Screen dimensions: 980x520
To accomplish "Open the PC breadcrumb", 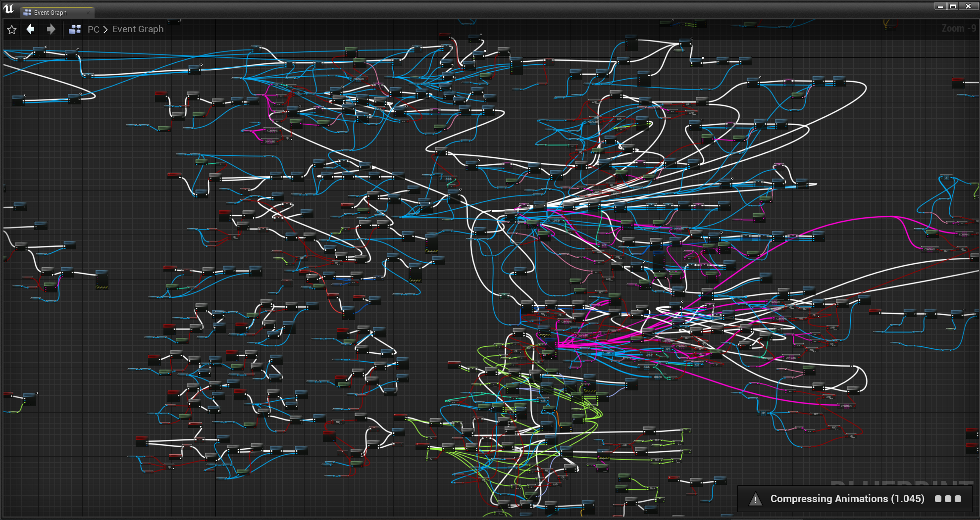I will pos(94,29).
